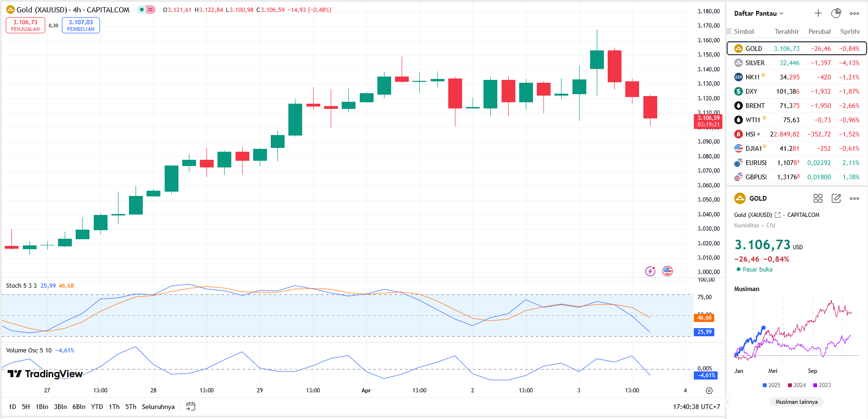Toggle the 2025 seasonal series legend
868x419 pixels.
click(x=771, y=385)
